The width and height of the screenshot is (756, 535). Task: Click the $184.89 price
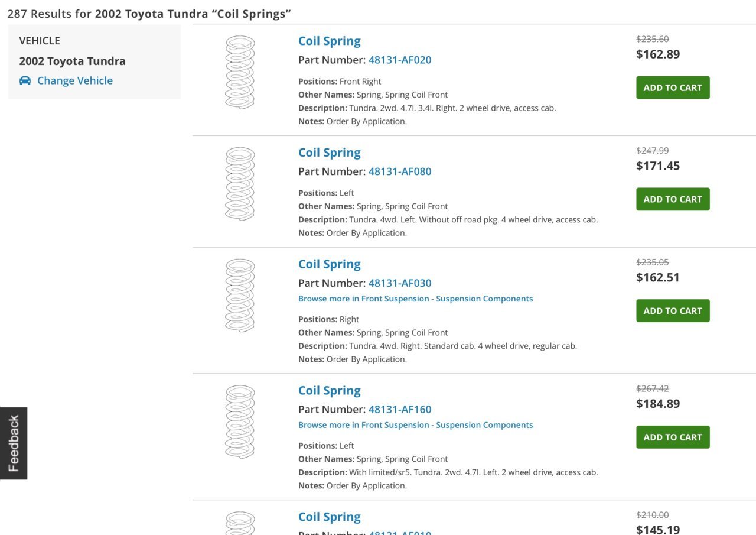(658, 404)
